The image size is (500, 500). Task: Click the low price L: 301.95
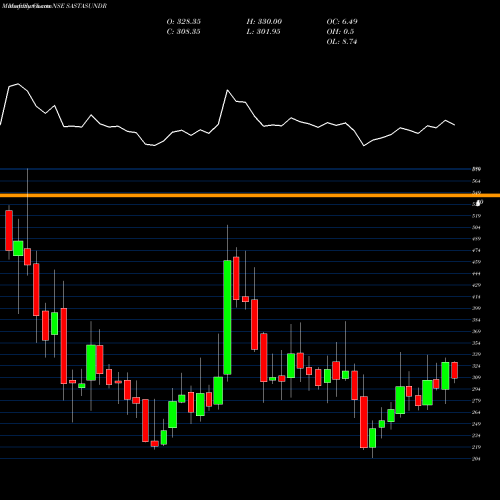[x=264, y=32]
